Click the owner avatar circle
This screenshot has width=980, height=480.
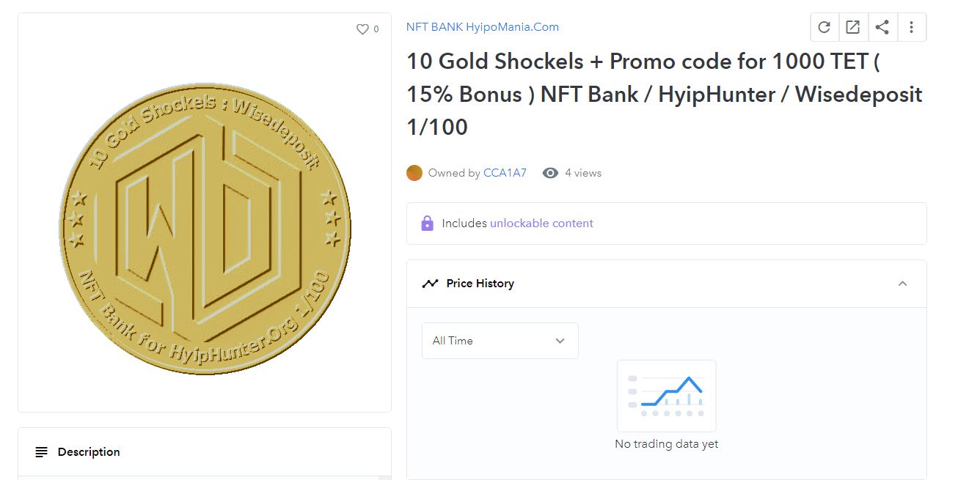click(414, 173)
